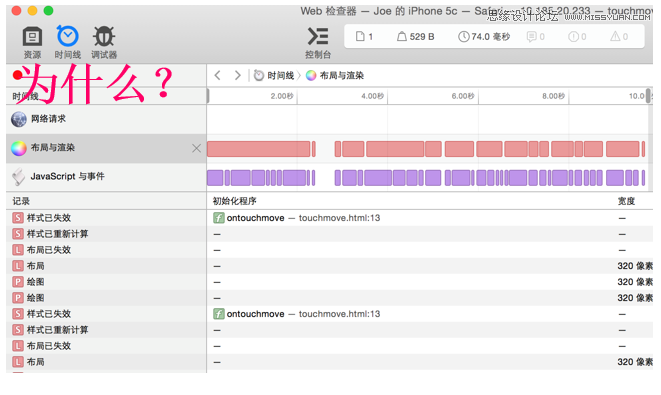Go forward with the right navigation arrow
661x395 pixels.
[x=238, y=75]
